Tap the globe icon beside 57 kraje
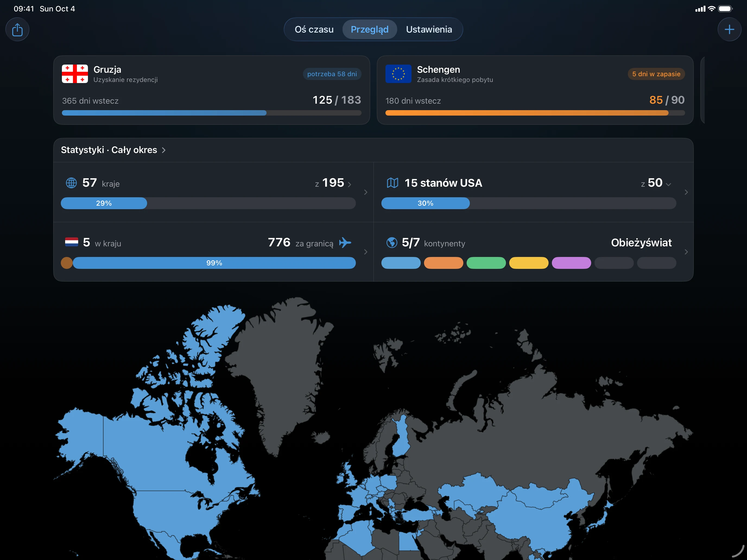 coord(71,183)
